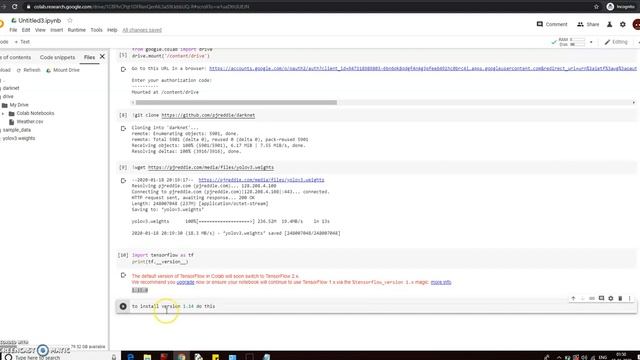Viewport: 640px width, 360px height.
Task: Reload the page with browser refresh icon
Action: 14,7
